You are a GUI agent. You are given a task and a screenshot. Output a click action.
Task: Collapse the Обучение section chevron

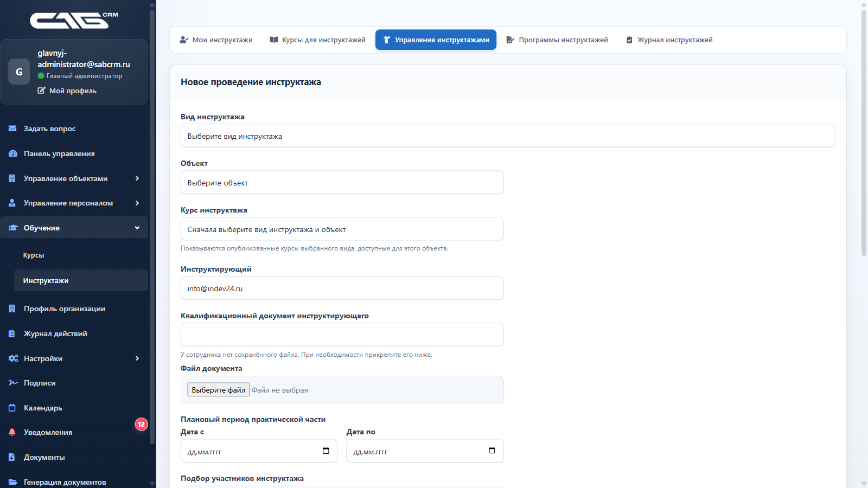tap(137, 228)
